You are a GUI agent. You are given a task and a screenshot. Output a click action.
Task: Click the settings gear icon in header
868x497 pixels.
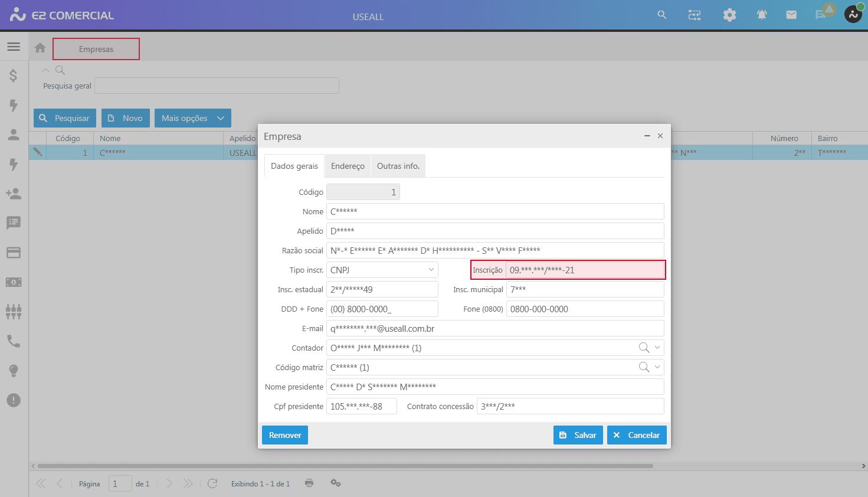(x=729, y=15)
